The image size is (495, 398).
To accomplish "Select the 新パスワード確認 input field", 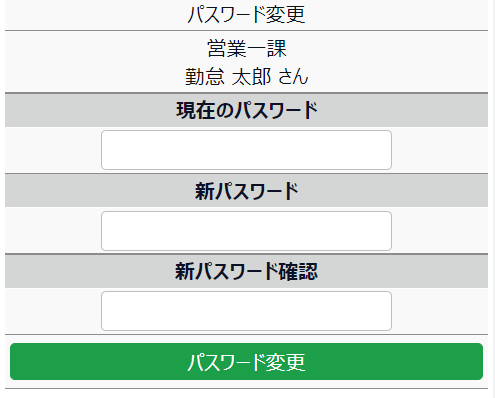I will [x=246, y=311].
